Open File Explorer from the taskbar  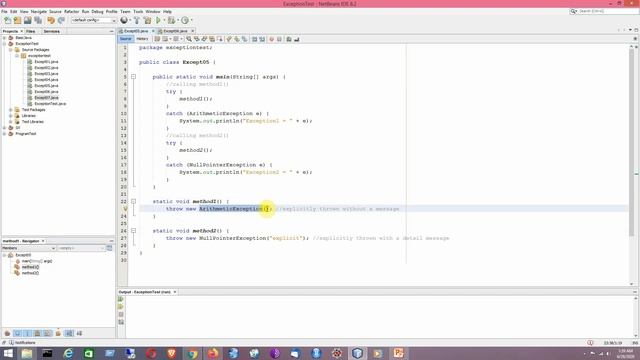point(27,353)
